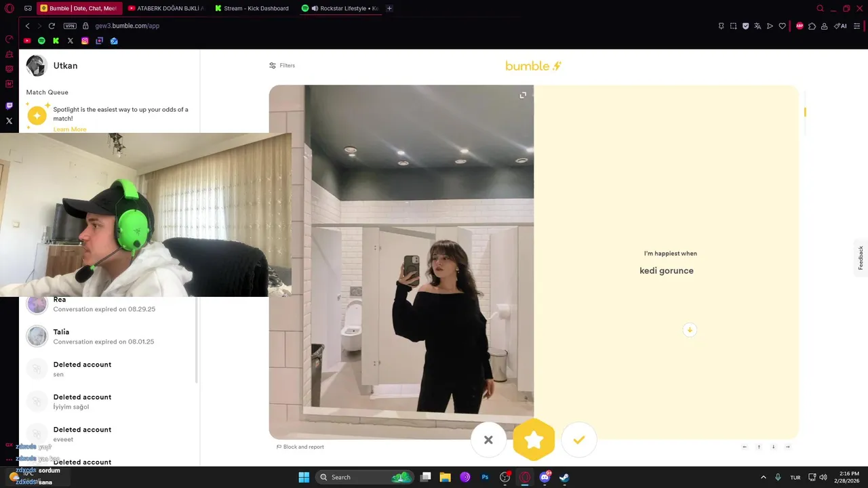Image resolution: width=868 pixels, height=488 pixels.
Task: Click the right arrow shortcut hint
Action: pos(787,447)
